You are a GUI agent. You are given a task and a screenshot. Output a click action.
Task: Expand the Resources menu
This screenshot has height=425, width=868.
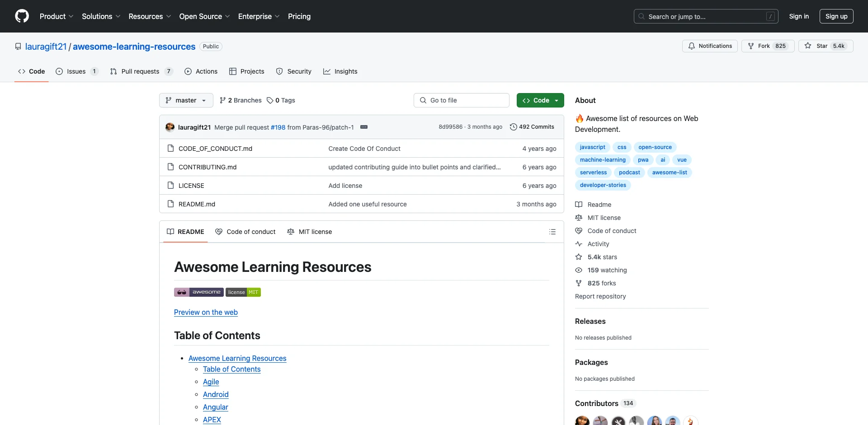click(x=150, y=16)
